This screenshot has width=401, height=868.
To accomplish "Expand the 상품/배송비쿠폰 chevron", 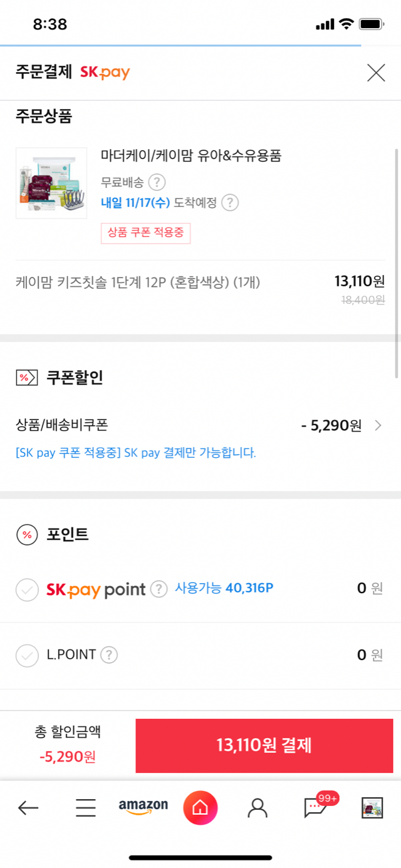I will pyautogui.click(x=378, y=426).
